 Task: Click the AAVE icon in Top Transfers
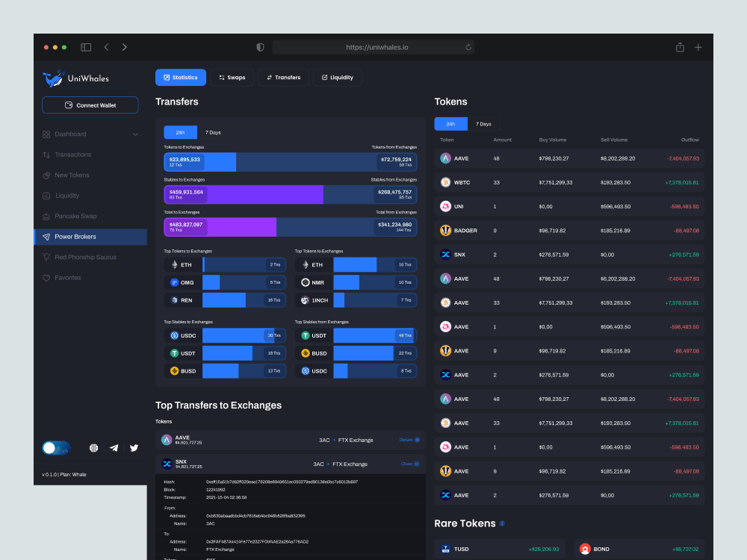167,440
